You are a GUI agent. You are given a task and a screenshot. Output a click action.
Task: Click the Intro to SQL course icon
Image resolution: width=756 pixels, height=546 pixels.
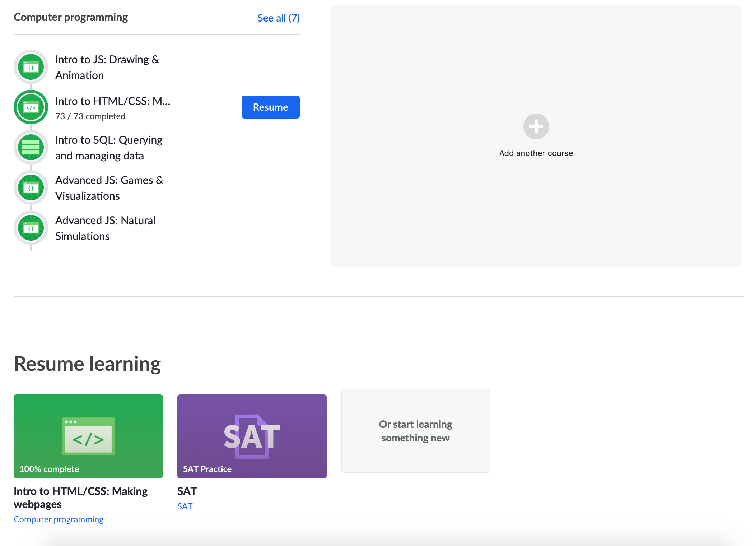[31, 147]
